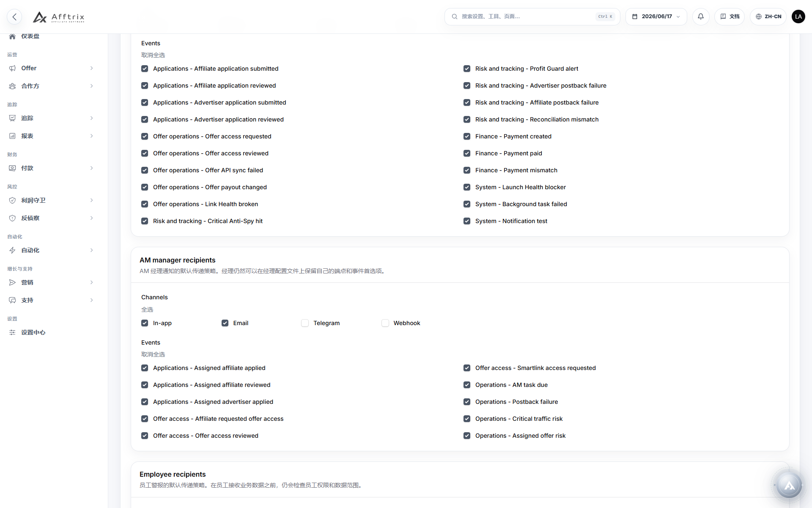Click the 报表 chart icon
812x508 pixels.
pos(12,136)
